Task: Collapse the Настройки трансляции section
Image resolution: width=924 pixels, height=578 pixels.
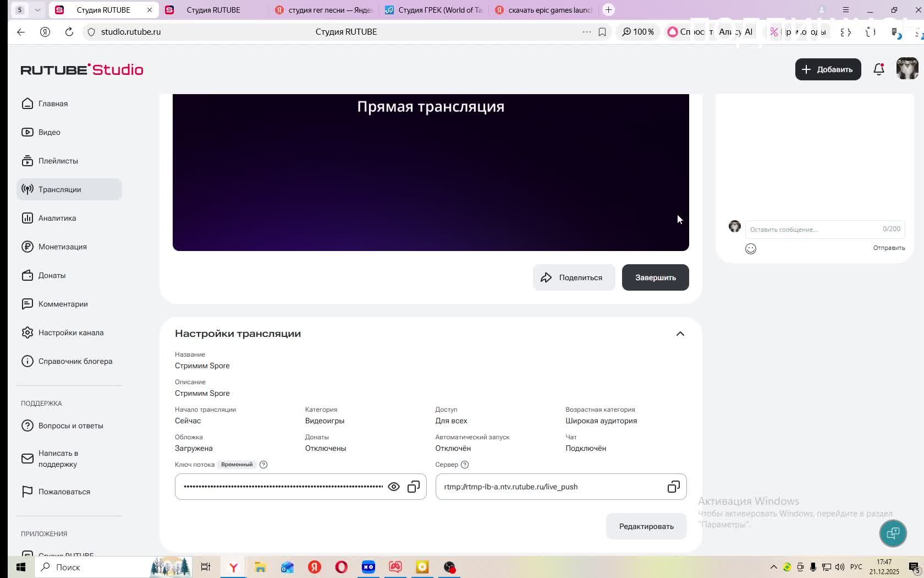Action: click(x=680, y=334)
